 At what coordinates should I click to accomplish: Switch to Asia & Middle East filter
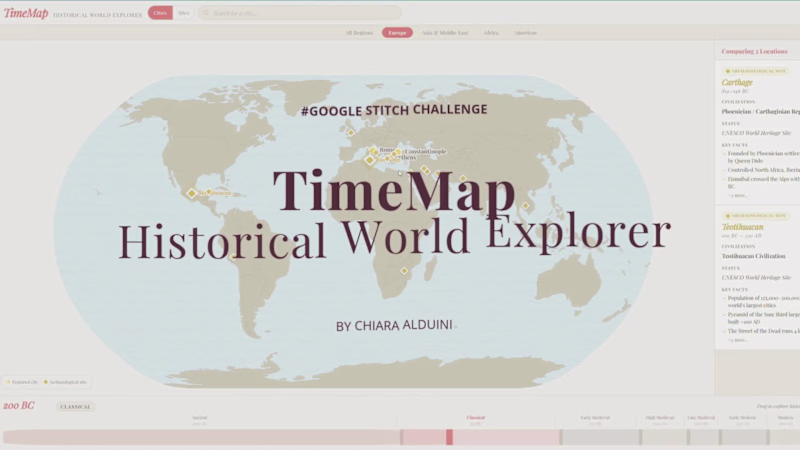click(x=445, y=33)
